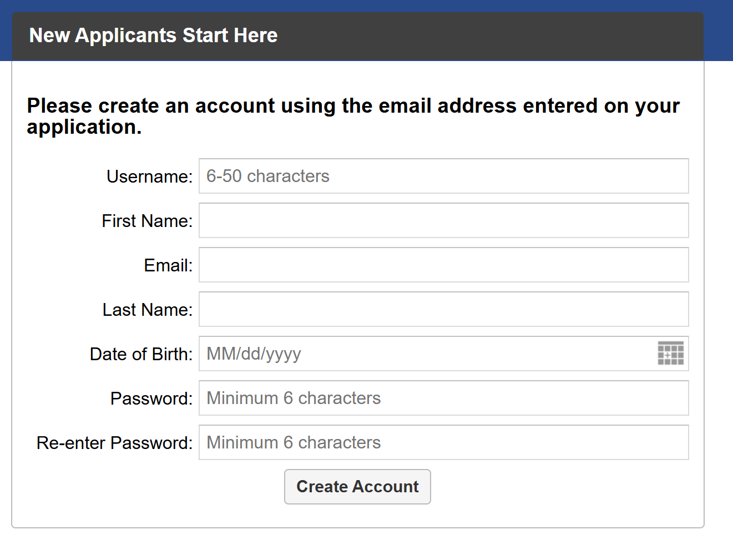
Task: Click the 'Username:' label
Action: (x=149, y=176)
